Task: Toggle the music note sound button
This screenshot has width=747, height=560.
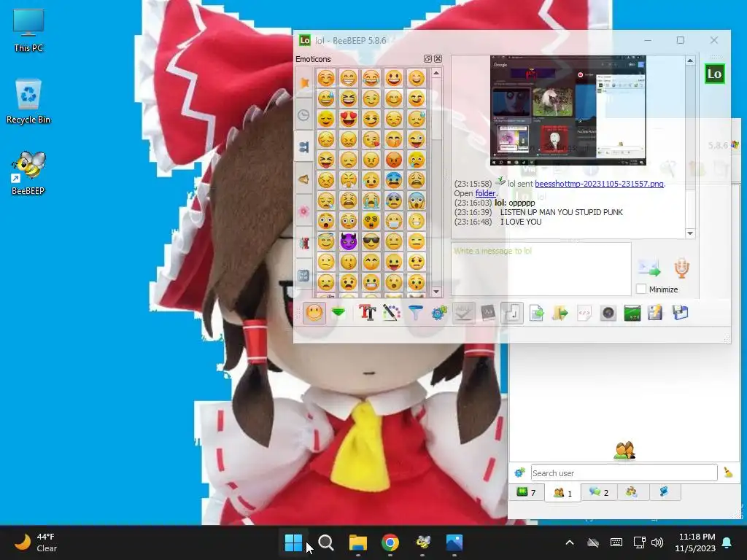Action: tap(512, 313)
